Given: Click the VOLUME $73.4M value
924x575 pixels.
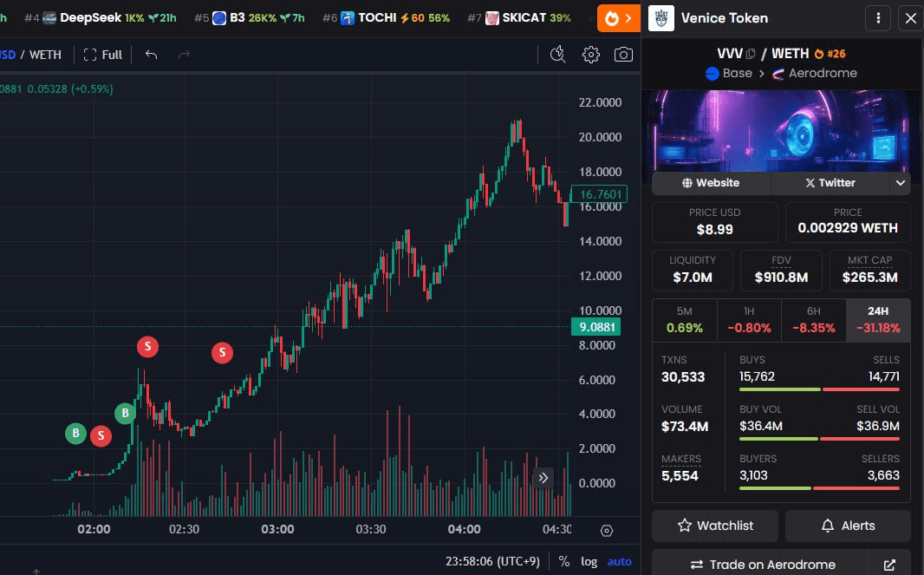Looking at the screenshot, I should pos(685,427).
